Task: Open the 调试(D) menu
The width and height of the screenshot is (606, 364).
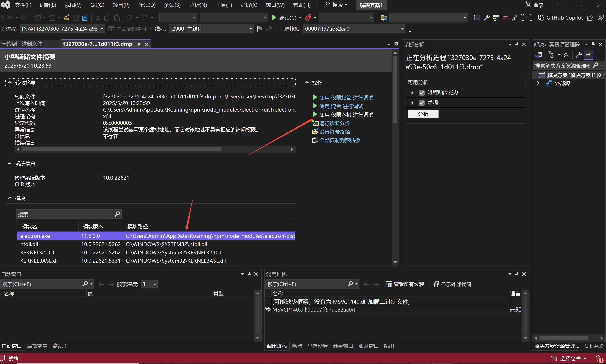Action: click(x=147, y=5)
